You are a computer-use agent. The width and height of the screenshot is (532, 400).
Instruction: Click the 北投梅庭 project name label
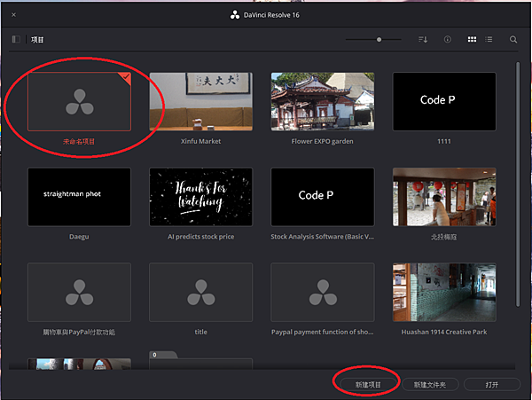tap(444, 237)
